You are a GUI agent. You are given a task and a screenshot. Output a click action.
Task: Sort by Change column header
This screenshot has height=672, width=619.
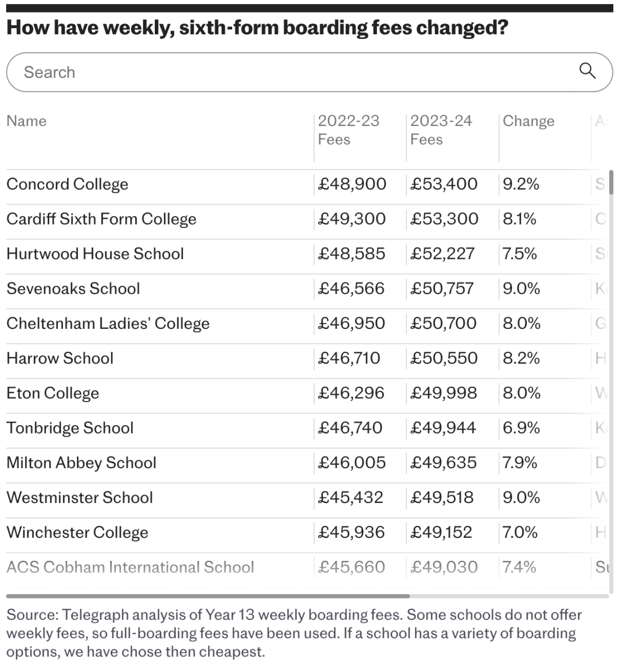pos(528,121)
